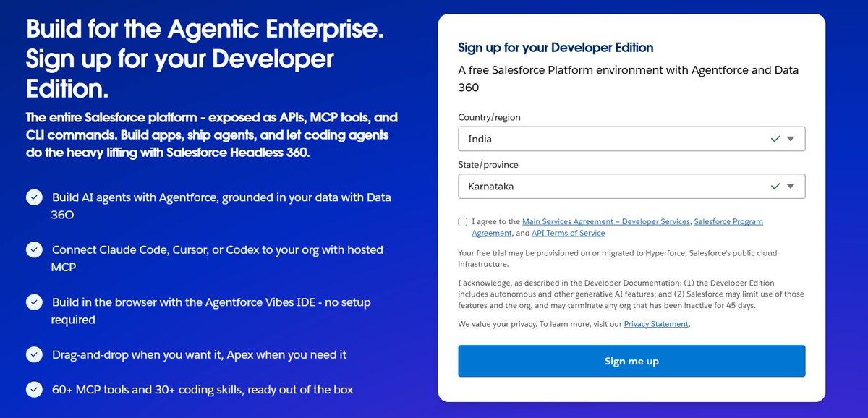
Task: Click the State/province dropdown arrow
Action: coord(791,186)
